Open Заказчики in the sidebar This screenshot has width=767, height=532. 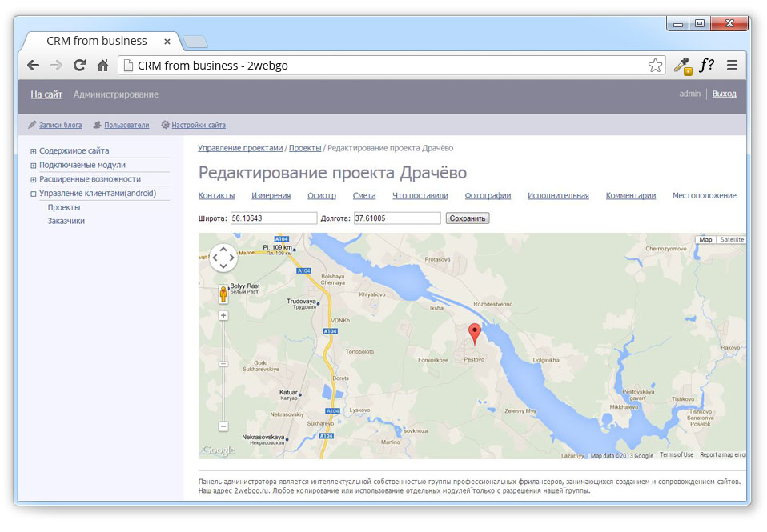[x=66, y=221]
